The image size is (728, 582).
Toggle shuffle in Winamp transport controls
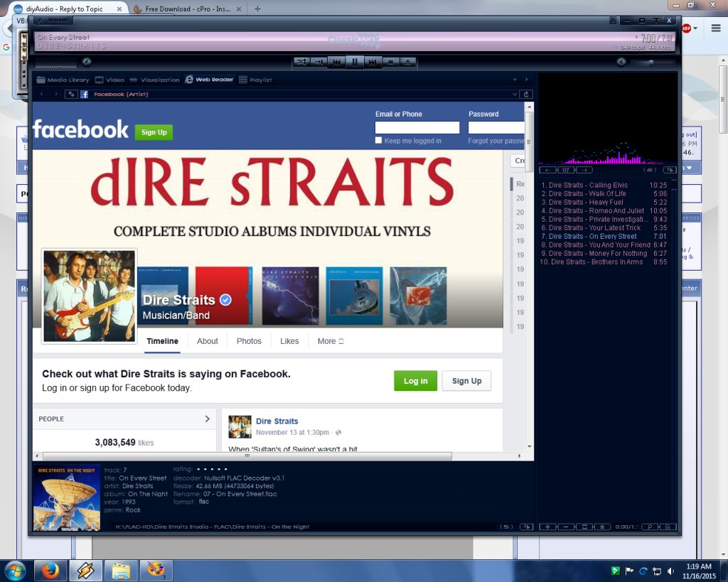click(x=301, y=63)
